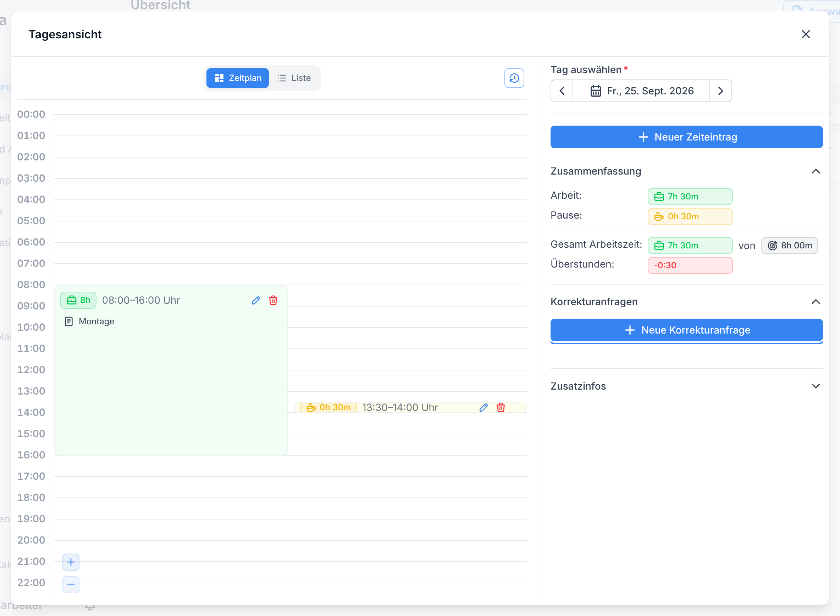This screenshot has height=616, width=840.
Task: Switch to Zeitplan view
Action: click(238, 78)
